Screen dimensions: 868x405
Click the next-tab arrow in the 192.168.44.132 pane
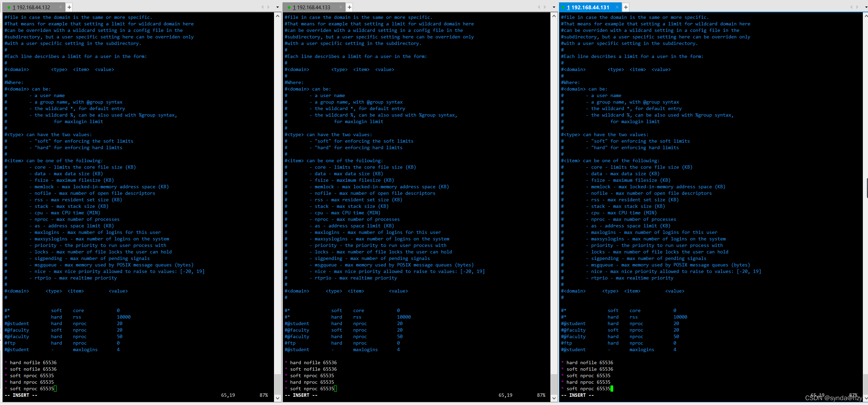coord(268,7)
